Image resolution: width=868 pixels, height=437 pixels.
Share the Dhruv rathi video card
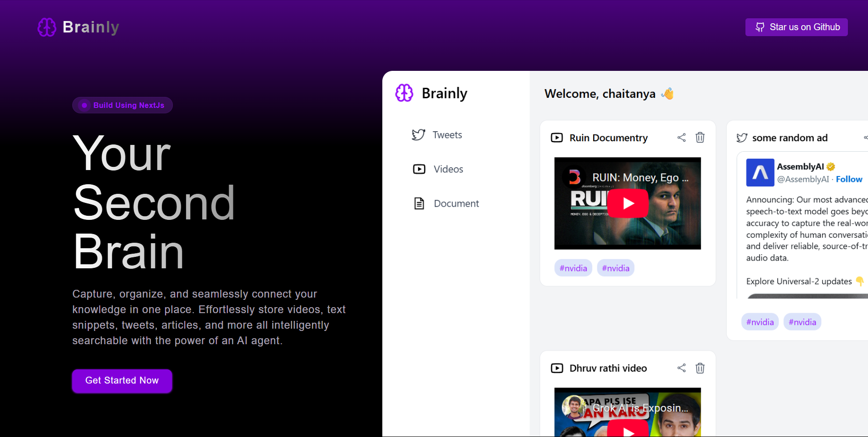(681, 368)
